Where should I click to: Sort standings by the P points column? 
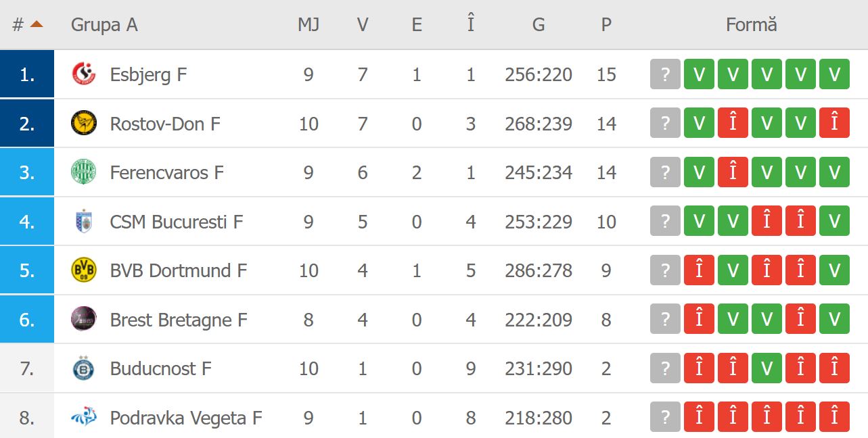click(x=606, y=24)
